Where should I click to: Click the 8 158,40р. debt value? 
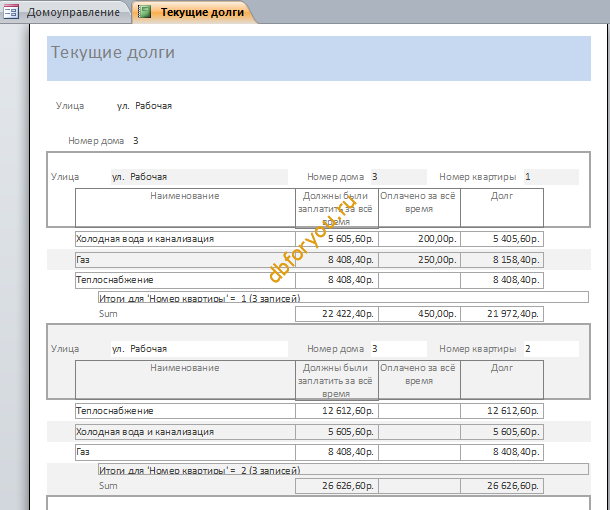(502, 260)
